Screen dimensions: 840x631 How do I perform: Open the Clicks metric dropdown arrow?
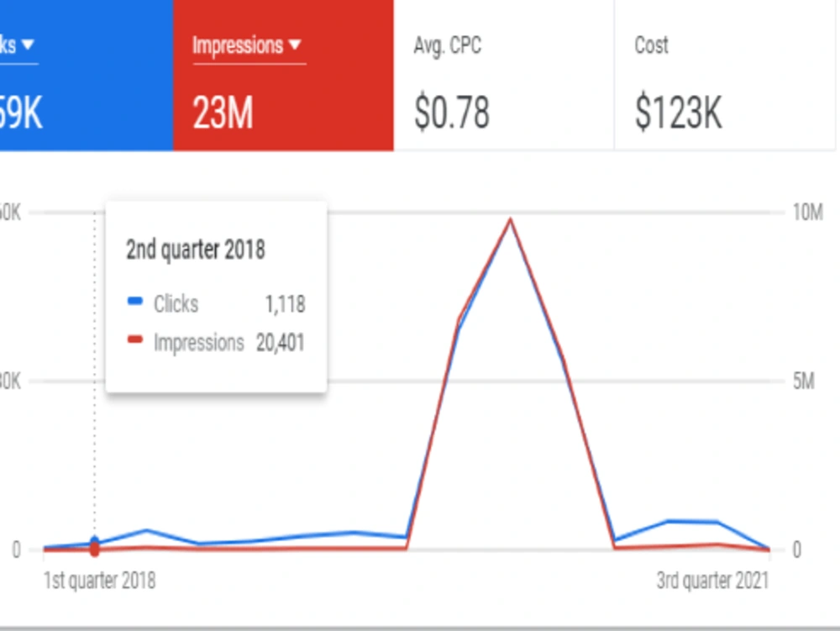[x=28, y=45]
